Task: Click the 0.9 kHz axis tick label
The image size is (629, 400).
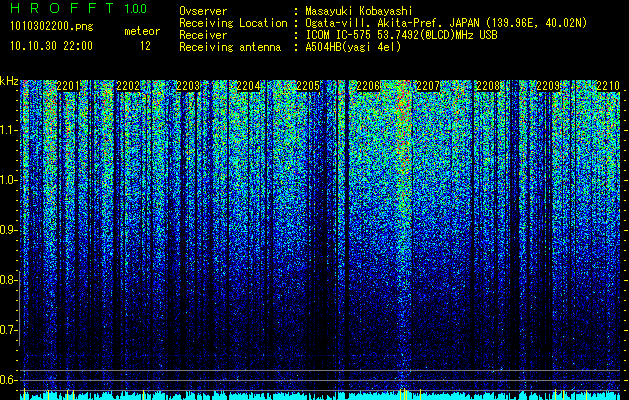Action: [x=8, y=230]
